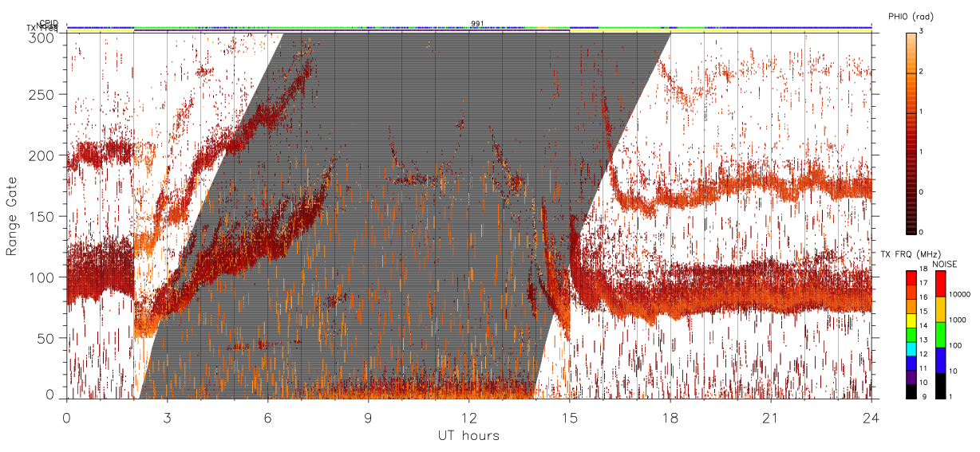Select the blue swatch in NOISE legend

pos(939,360)
